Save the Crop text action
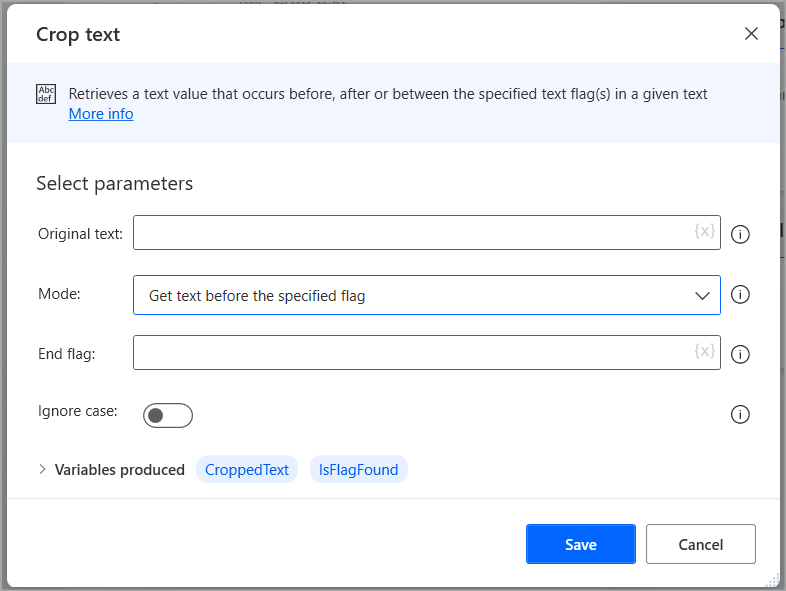Viewport: 786px width, 591px height. pos(580,544)
